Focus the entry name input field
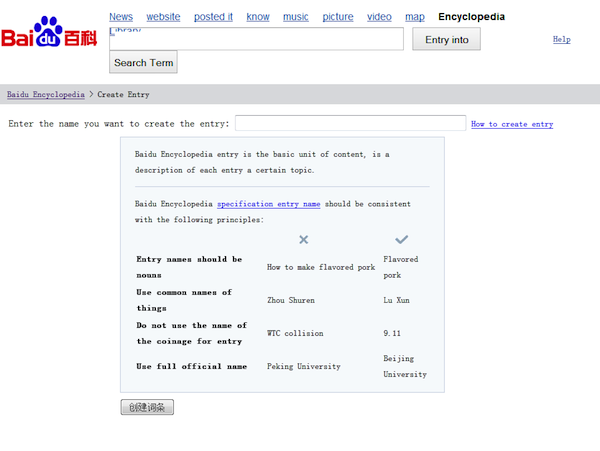 click(x=351, y=123)
